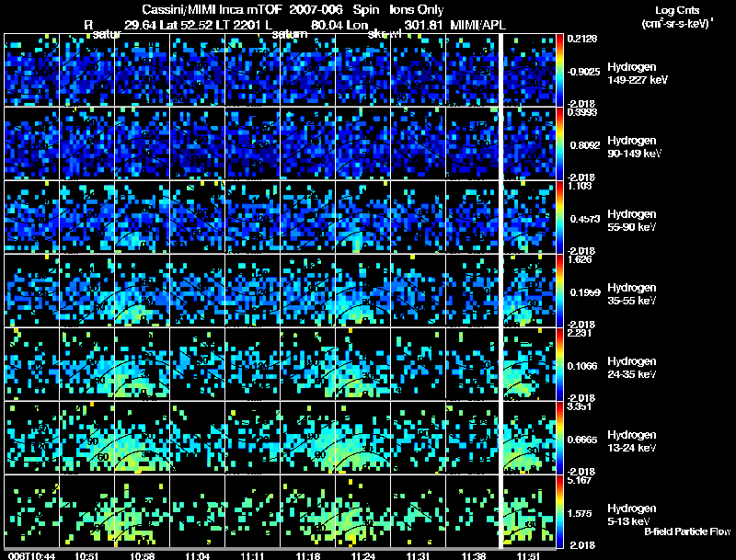
Task: Click the '11:24' time label
Action: click(363, 556)
